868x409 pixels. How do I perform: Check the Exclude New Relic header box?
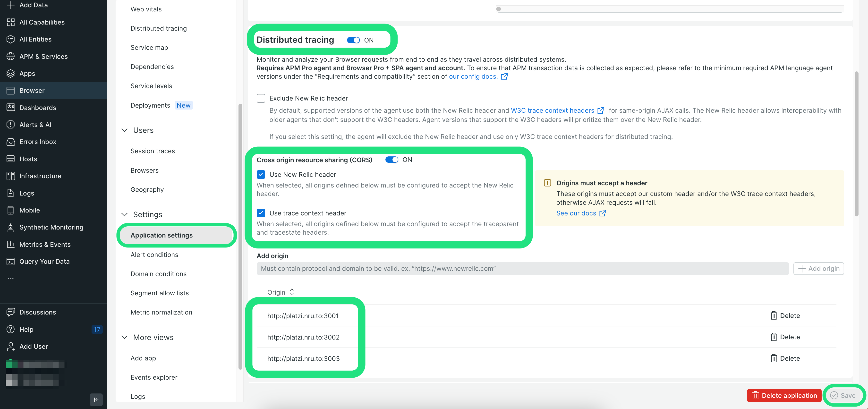[261, 98]
